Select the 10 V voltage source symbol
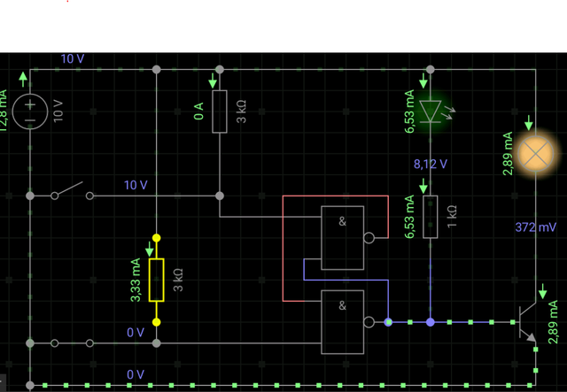This screenshot has width=567, height=392. [30, 111]
